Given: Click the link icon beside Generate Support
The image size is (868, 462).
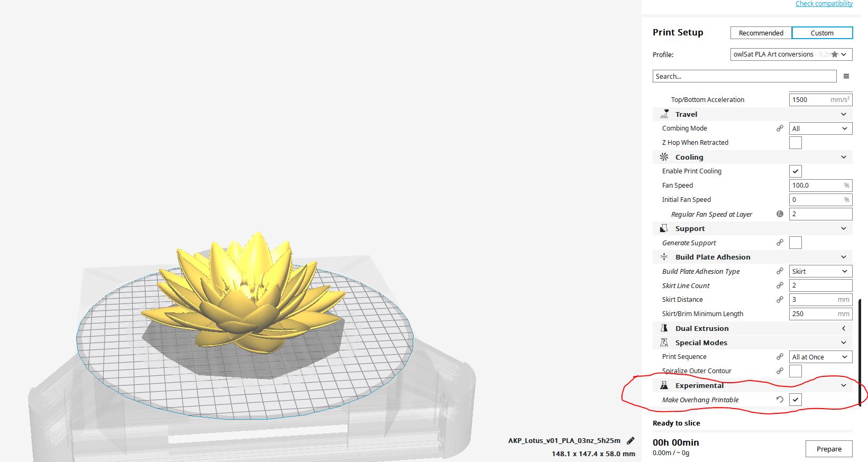Looking at the screenshot, I should pyautogui.click(x=780, y=243).
